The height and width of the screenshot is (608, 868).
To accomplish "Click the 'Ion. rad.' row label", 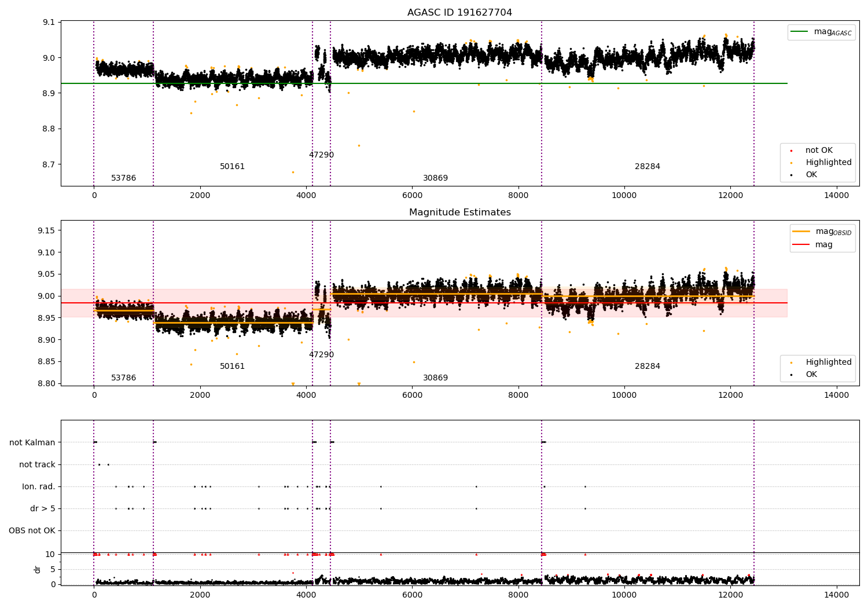I will click(39, 487).
